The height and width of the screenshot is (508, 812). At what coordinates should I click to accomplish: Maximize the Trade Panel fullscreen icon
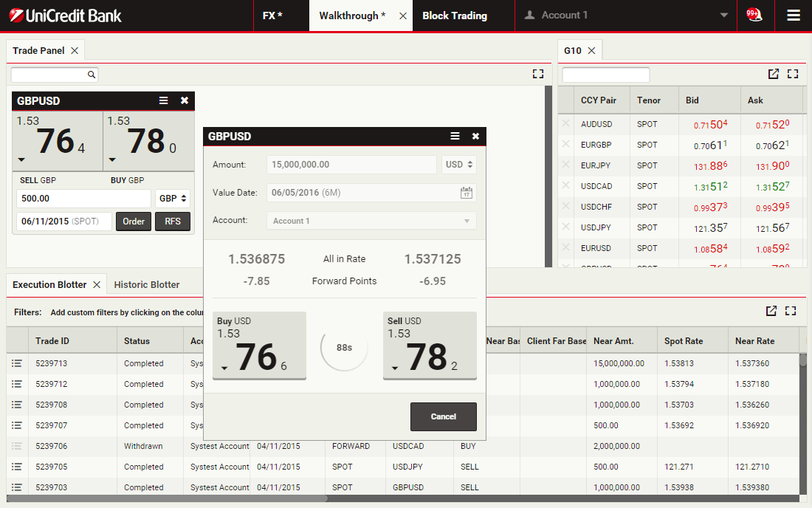537,74
